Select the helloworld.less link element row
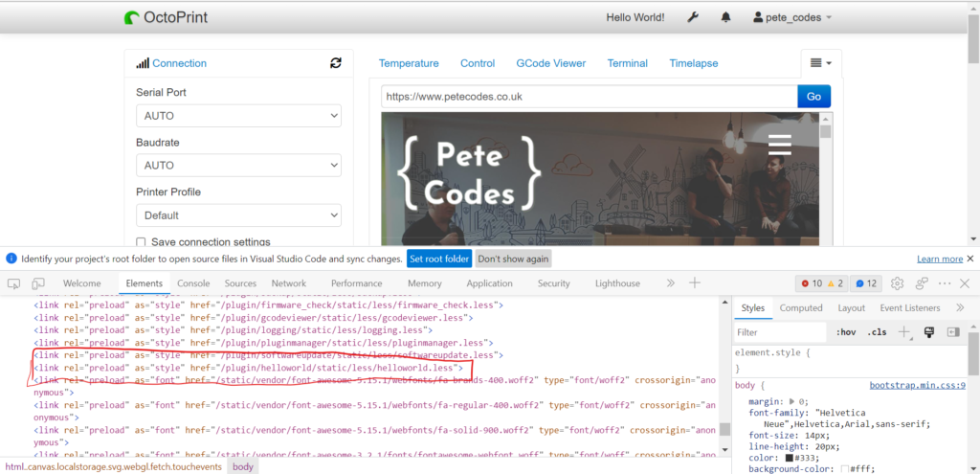Screen dimensions: 980x474 click(x=248, y=367)
